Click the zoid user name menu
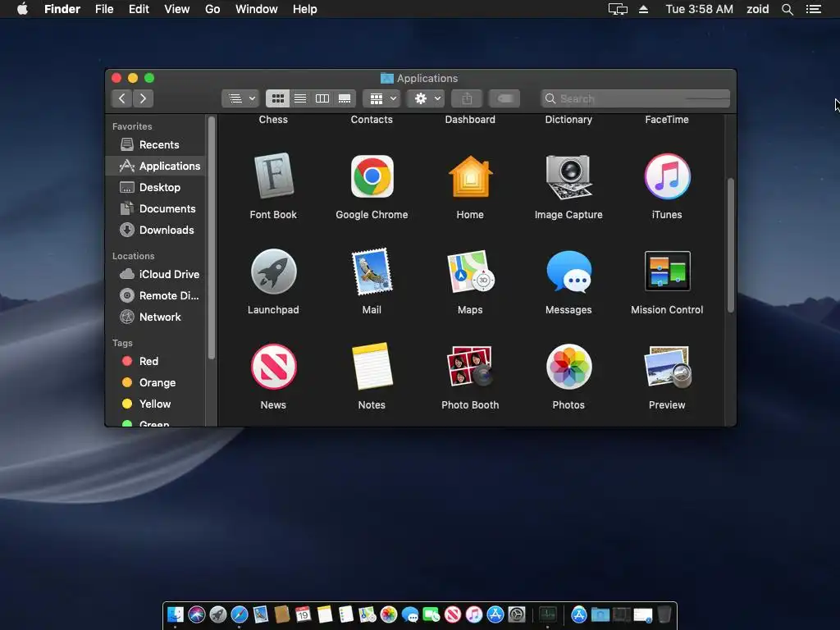 tap(757, 9)
